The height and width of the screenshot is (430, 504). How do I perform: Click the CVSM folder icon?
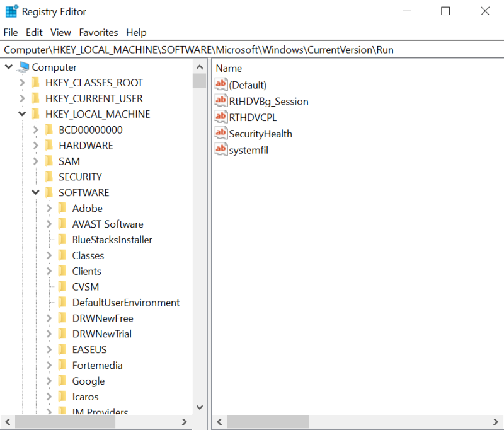click(62, 286)
